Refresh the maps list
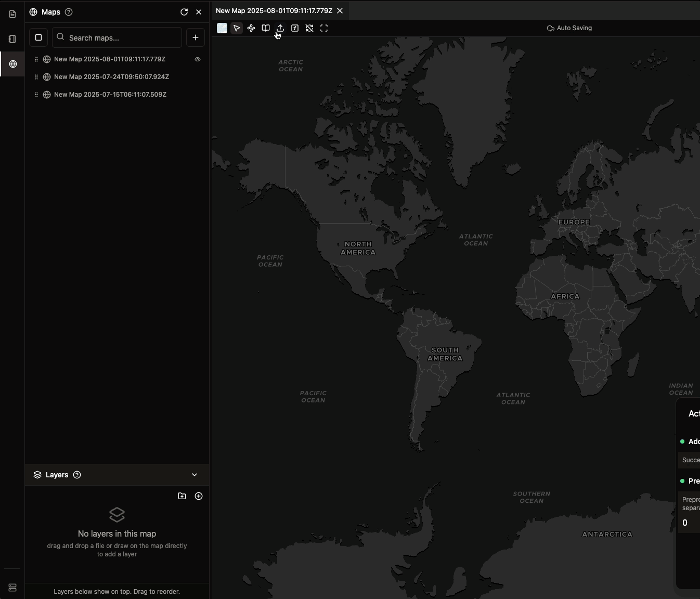Screen dimensions: 700x599 (x=184, y=11)
